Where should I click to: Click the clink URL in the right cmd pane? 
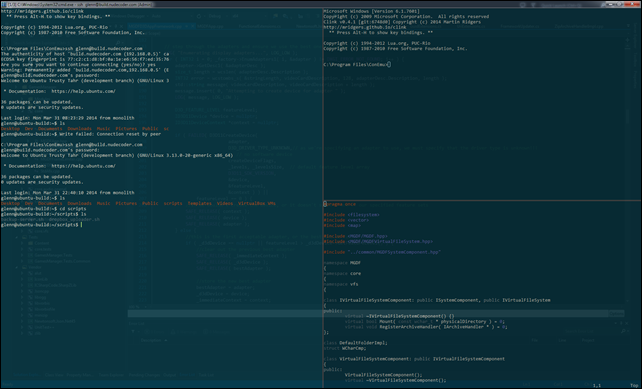click(x=365, y=27)
